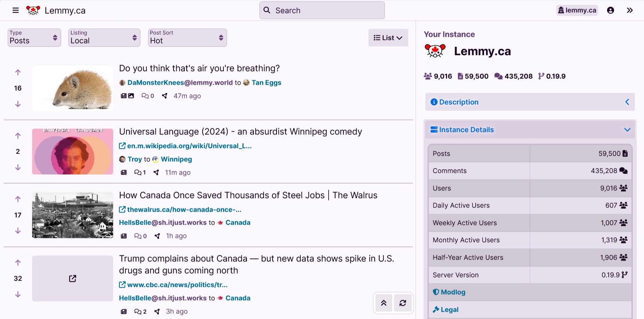Viewport: 644px width, 319px height.
Task: Downvote the Steel Jobs Walrus post
Action: 18,231
